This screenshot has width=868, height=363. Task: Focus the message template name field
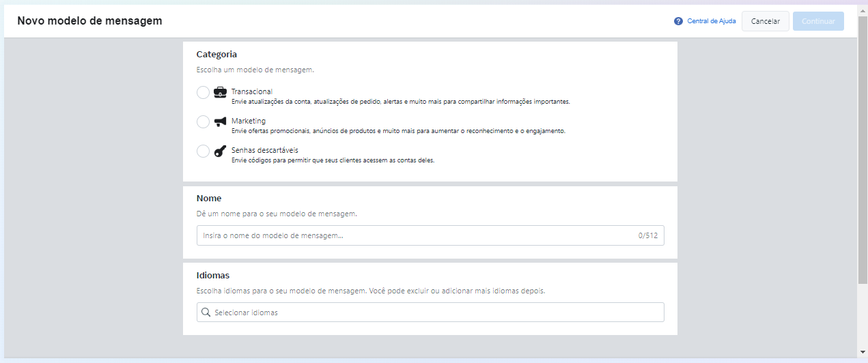coord(430,235)
